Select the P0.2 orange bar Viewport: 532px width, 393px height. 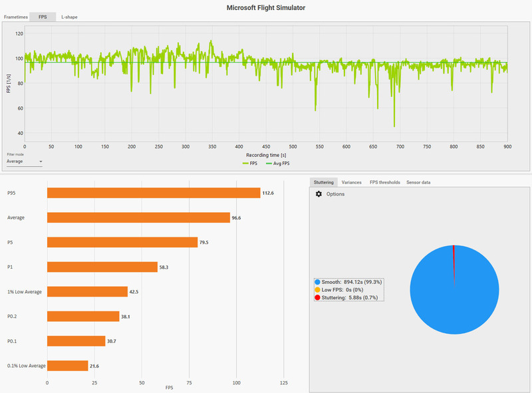(x=83, y=317)
